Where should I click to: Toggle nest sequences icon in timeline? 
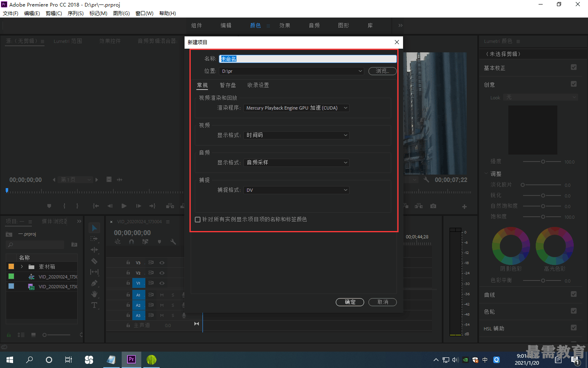(x=118, y=242)
